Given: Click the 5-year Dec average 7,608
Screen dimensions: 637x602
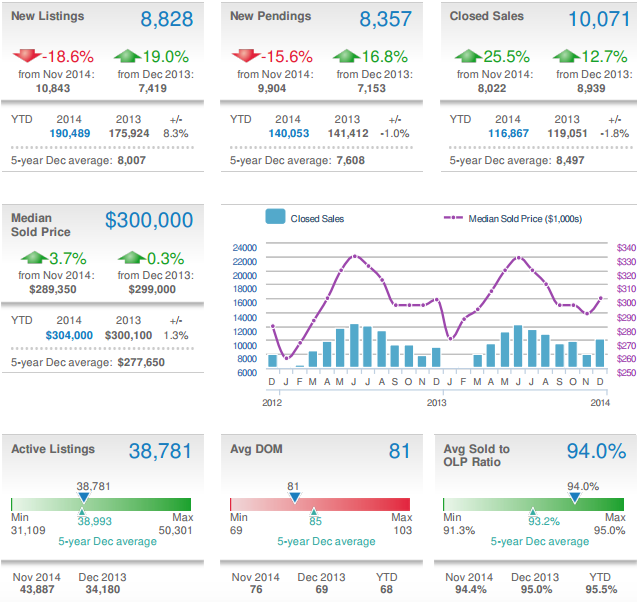Looking at the screenshot, I should [351, 160].
